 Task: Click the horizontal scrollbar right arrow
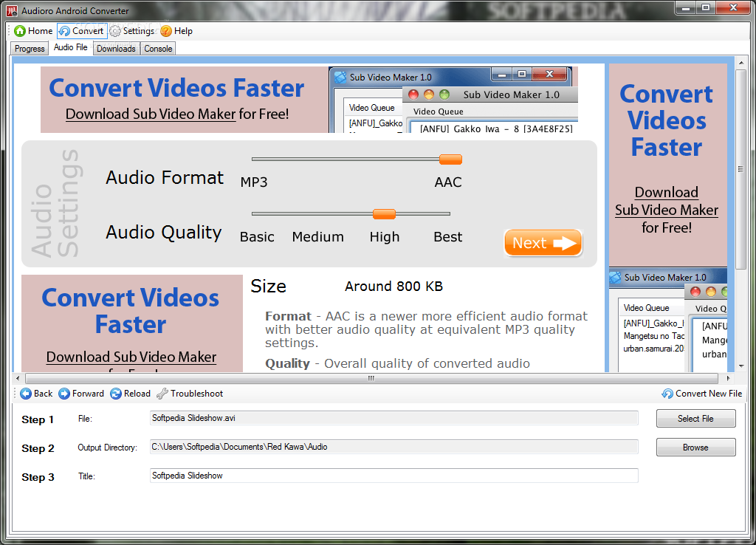(729, 378)
